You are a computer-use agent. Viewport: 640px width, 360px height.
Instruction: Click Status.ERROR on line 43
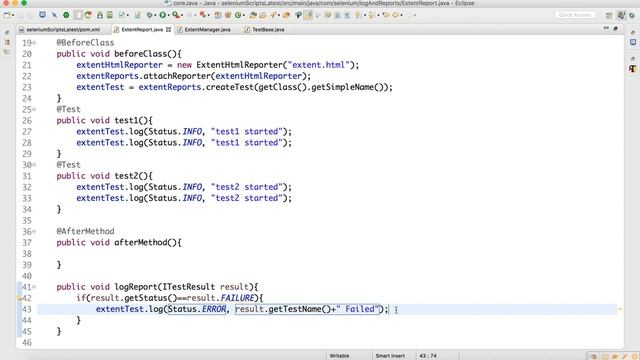click(197, 309)
